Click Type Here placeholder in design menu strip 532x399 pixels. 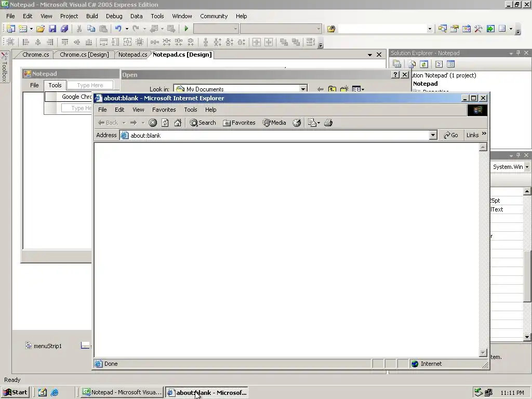90,85
